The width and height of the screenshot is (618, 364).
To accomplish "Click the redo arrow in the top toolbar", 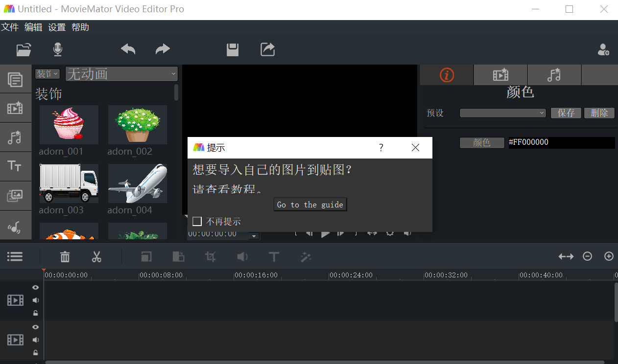I will point(162,49).
